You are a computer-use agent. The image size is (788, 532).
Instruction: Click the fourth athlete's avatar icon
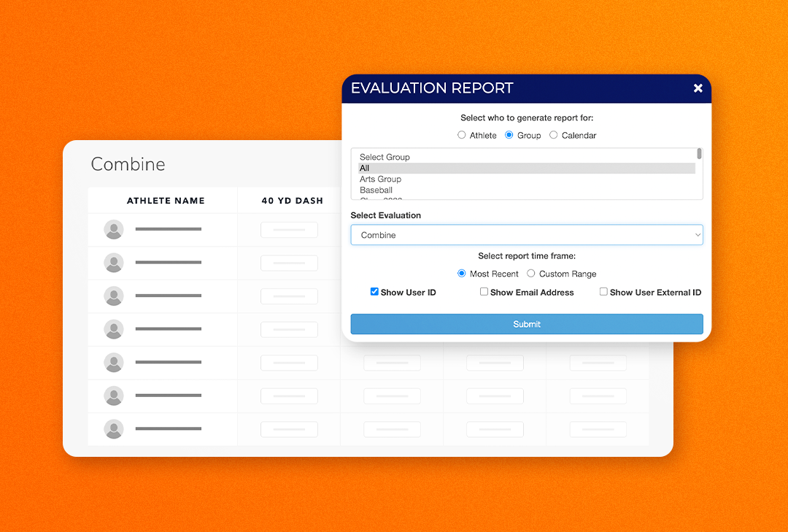point(113,329)
